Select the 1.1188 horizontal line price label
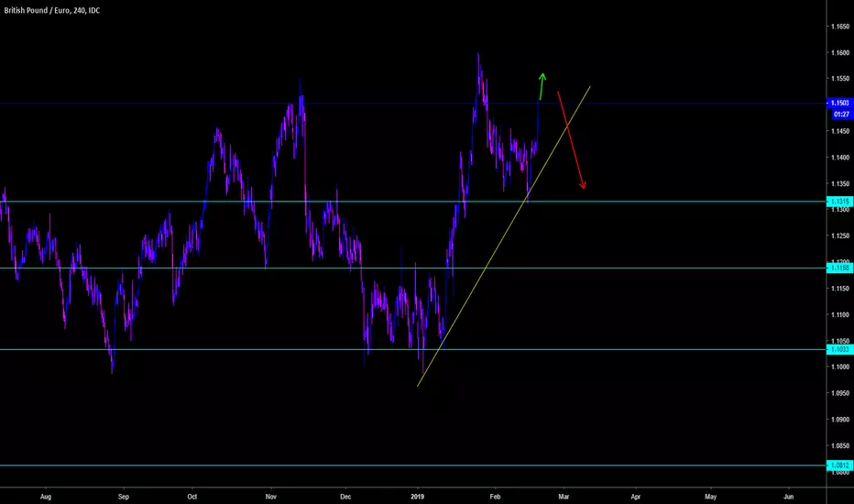The height and width of the screenshot is (504, 854). [x=840, y=268]
